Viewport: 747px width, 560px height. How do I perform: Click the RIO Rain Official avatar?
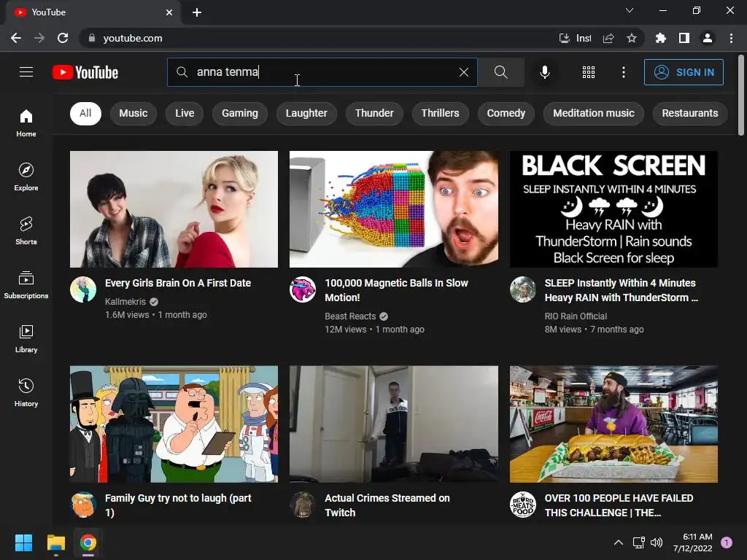pos(523,289)
